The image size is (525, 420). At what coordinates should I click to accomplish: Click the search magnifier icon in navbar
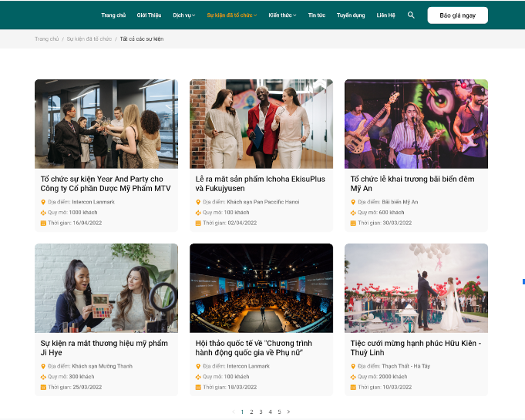click(x=411, y=15)
